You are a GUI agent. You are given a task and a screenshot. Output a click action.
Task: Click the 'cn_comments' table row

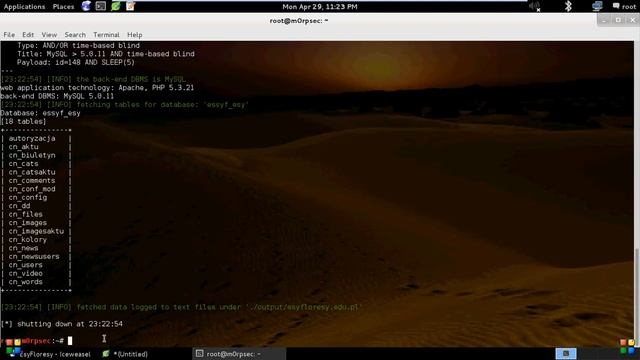click(x=32, y=180)
